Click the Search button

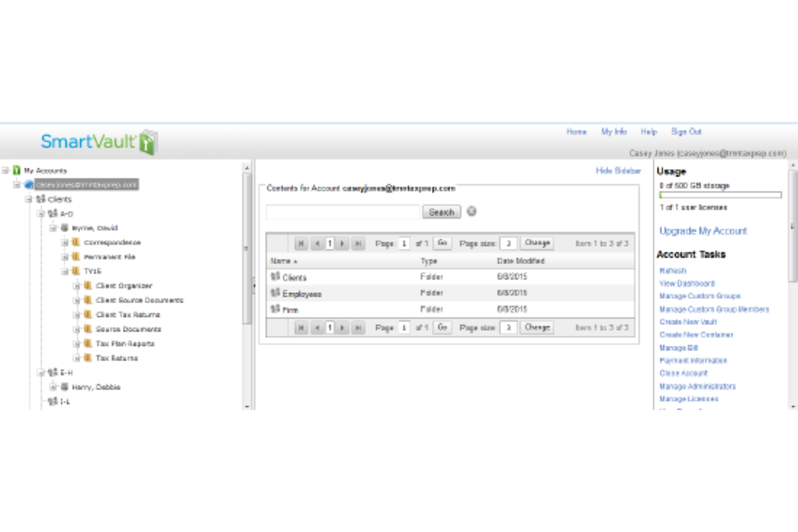(x=441, y=212)
